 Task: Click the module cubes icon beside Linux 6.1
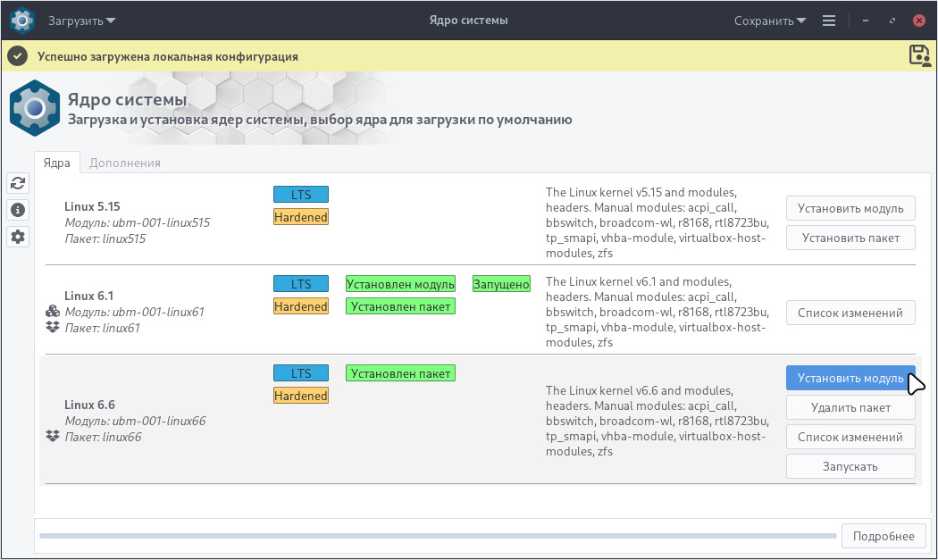tap(53, 311)
